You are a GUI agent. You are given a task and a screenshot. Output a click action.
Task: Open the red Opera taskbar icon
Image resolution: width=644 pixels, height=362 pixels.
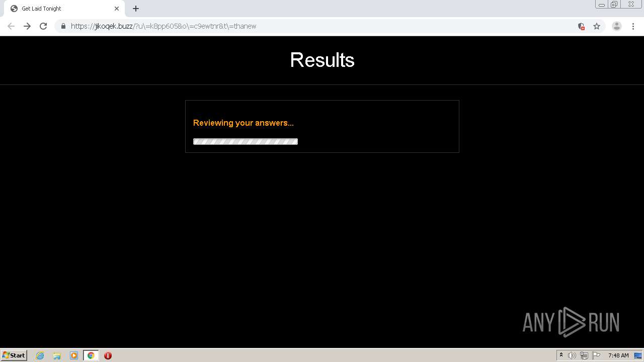tap(108, 355)
